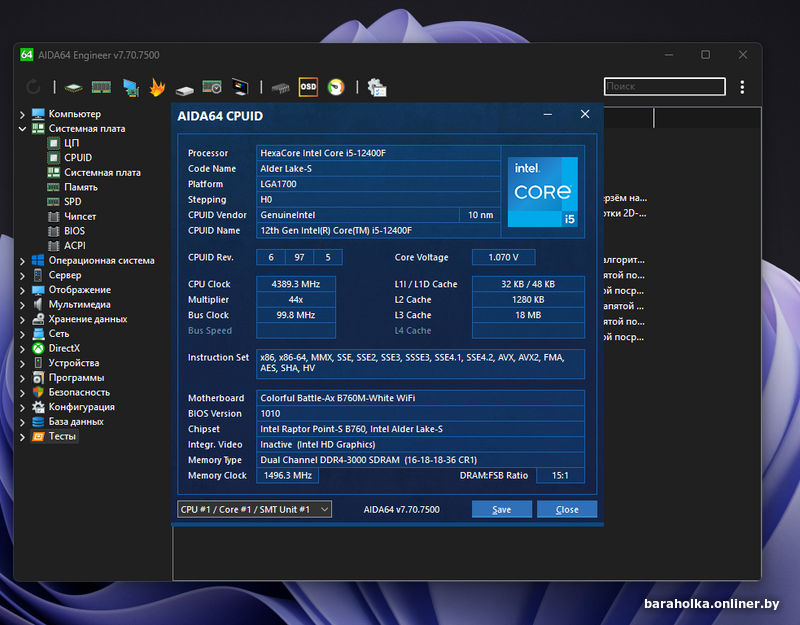Select the Программы tree item
This screenshot has height=625, width=800.
[68, 378]
